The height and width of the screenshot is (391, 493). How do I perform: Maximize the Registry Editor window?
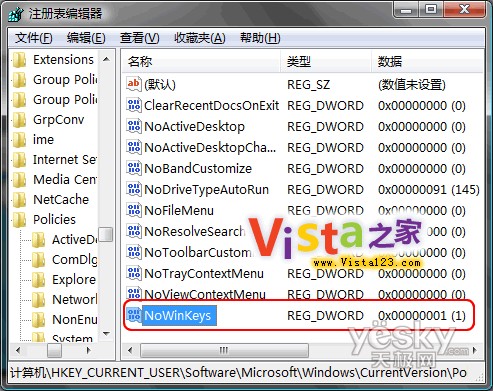430,11
